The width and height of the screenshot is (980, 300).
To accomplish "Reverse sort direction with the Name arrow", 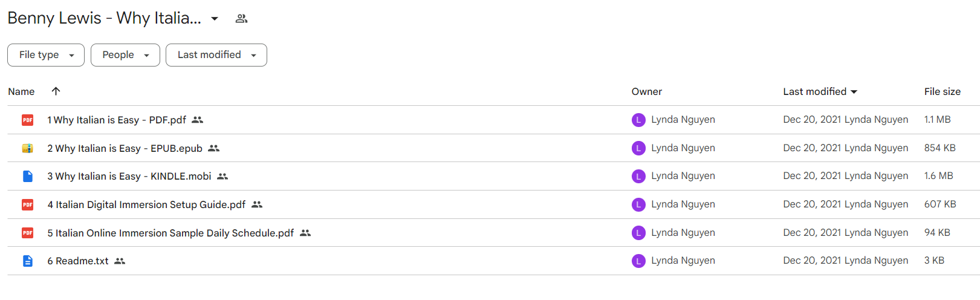I will [x=56, y=91].
